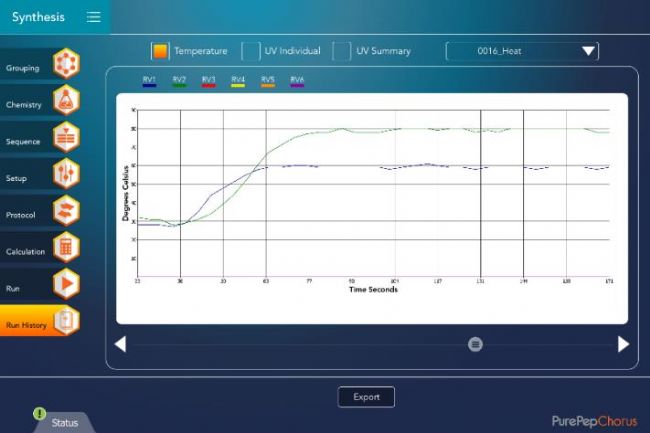Toggle the Temperature checkbox
The image size is (650, 433).
(160, 51)
